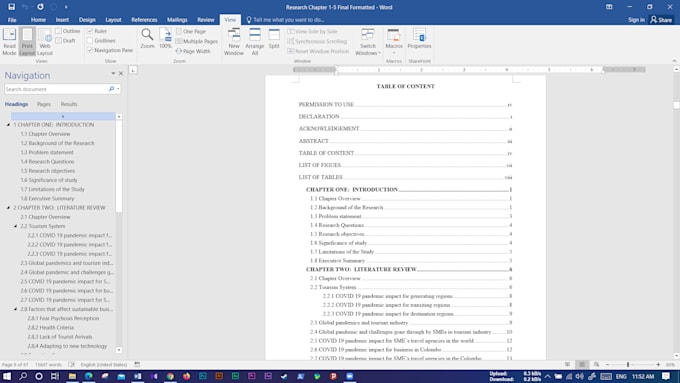Open a New Window
The image size is (680, 383).
click(x=234, y=42)
